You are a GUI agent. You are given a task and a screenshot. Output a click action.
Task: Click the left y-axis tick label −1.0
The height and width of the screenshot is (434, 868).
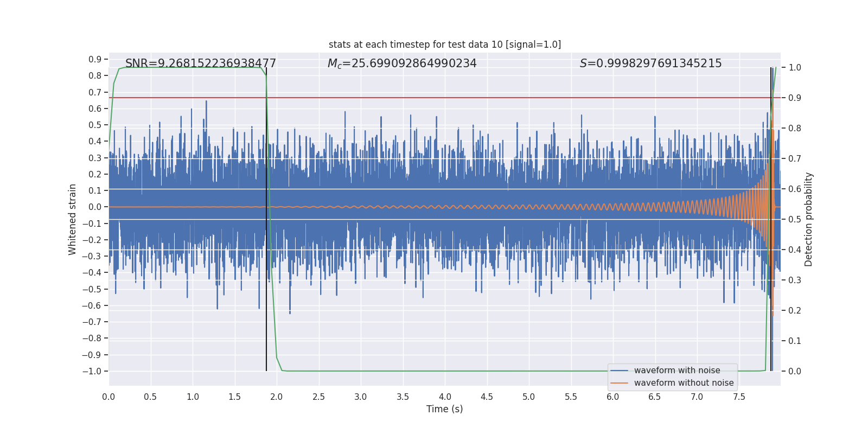(92, 371)
